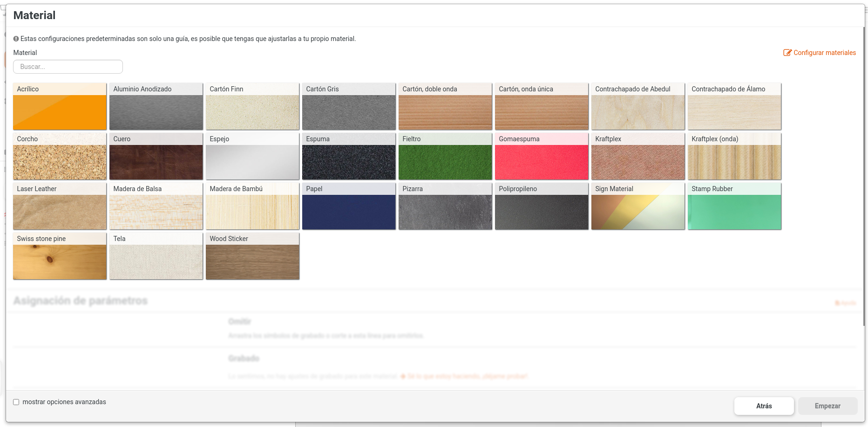Pick the red Gomaespuma material

(542, 157)
